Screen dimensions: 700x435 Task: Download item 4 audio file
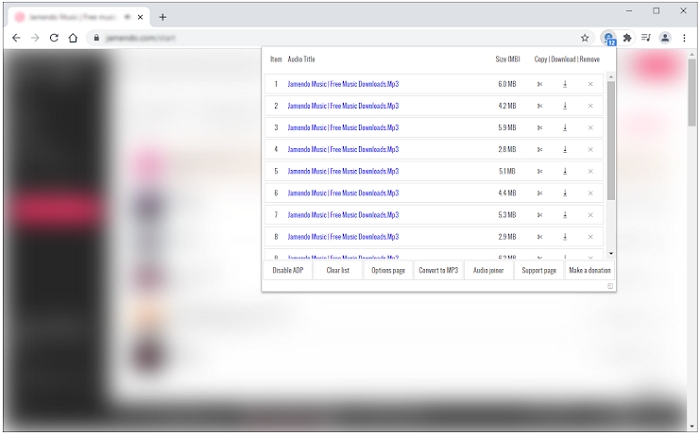pyautogui.click(x=565, y=150)
